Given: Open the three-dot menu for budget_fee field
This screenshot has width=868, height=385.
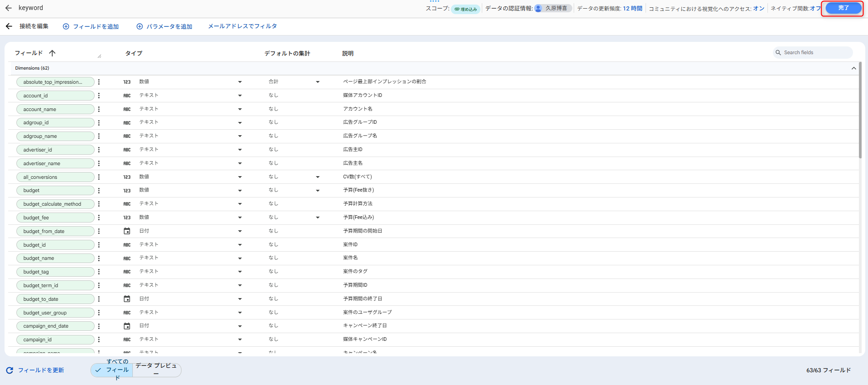Looking at the screenshot, I should pyautogui.click(x=99, y=218).
